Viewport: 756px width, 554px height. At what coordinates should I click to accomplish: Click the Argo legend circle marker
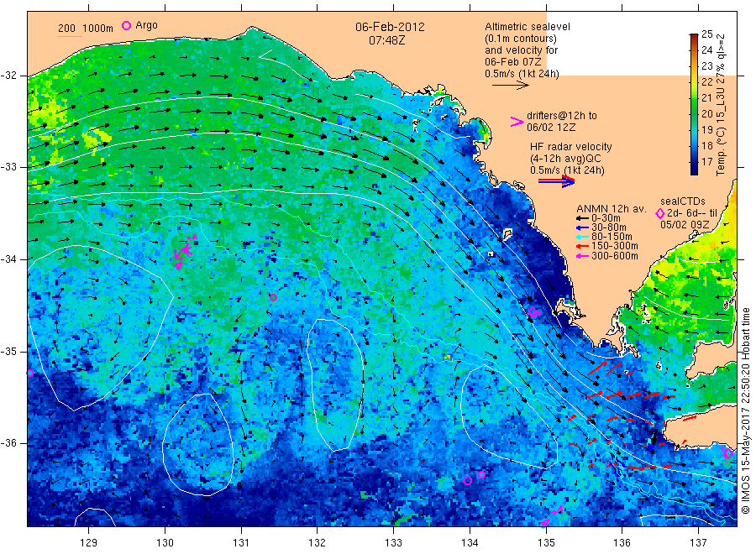pyautogui.click(x=126, y=25)
